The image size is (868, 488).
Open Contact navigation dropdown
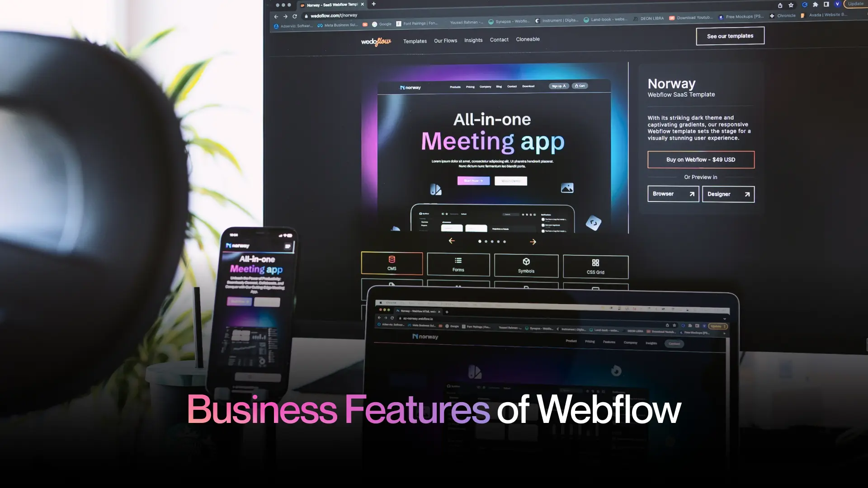pyautogui.click(x=499, y=39)
